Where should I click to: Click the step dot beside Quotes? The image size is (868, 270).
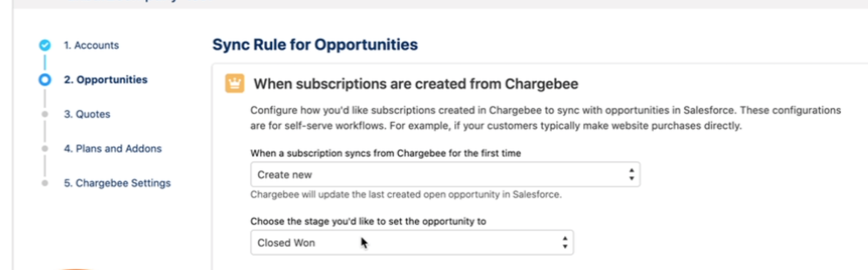click(45, 114)
